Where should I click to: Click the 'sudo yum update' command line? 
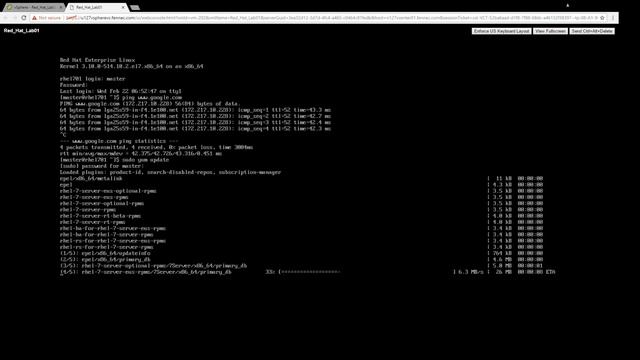point(114,160)
